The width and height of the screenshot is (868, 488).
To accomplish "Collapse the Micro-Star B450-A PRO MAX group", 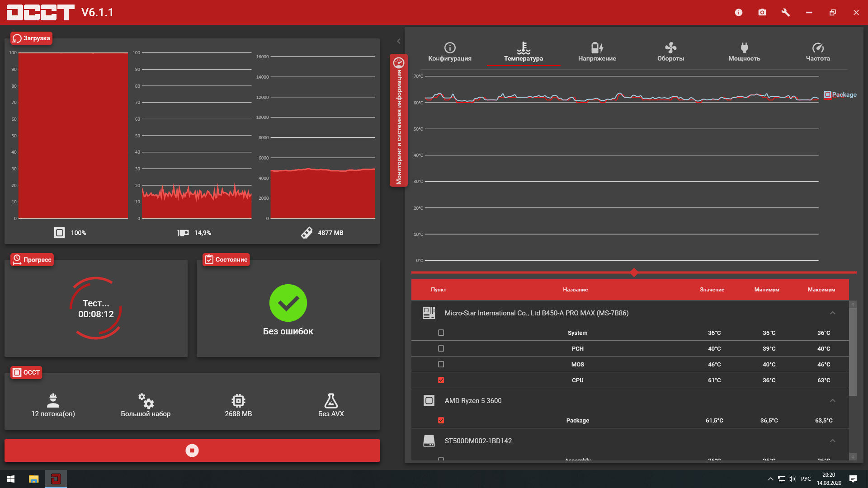I will (x=833, y=313).
